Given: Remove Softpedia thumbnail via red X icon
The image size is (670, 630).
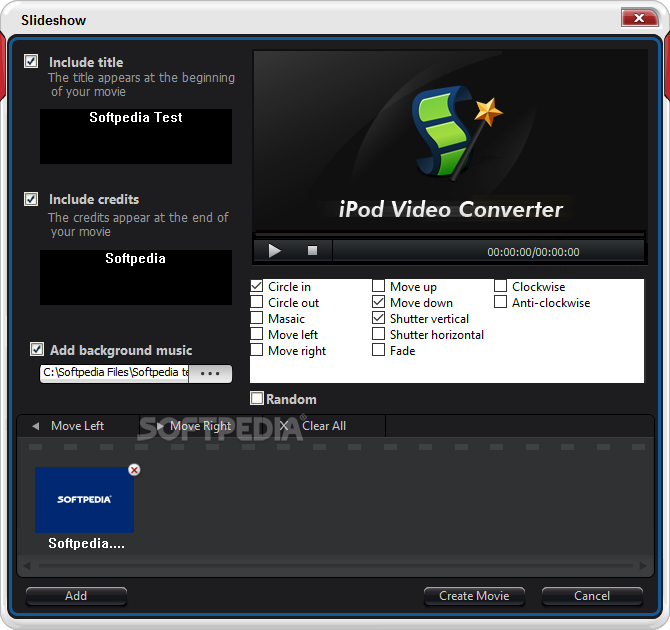Looking at the screenshot, I should (134, 470).
